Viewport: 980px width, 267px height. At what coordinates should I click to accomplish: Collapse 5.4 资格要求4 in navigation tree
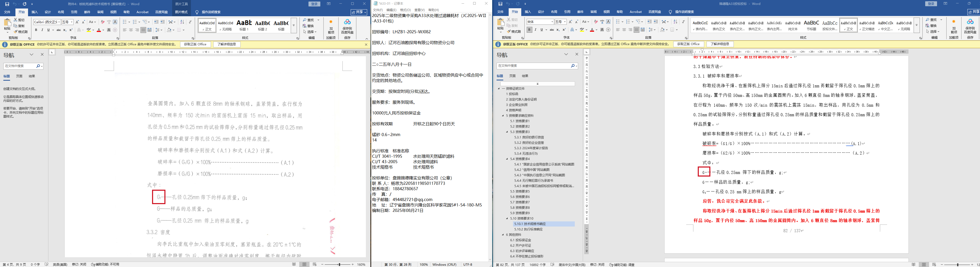[507, 159]
